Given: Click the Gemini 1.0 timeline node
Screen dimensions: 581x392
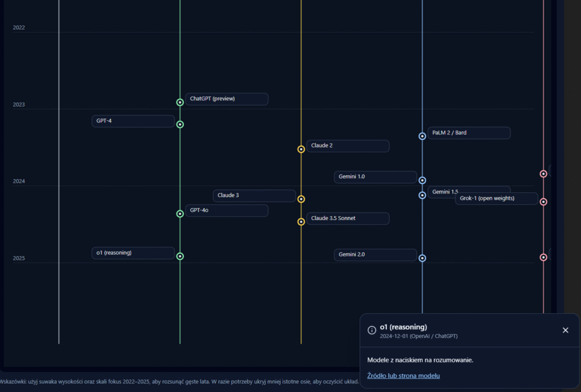Looking at the screenshot, I should [422, 180].
